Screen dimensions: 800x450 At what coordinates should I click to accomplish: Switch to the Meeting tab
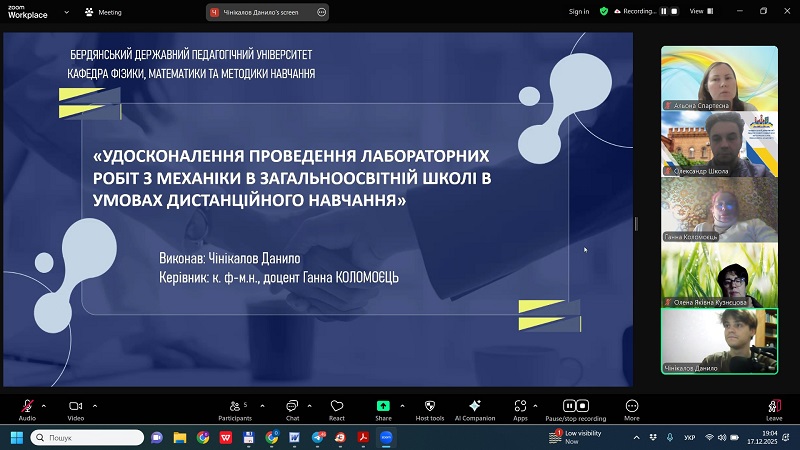[103, 12]
